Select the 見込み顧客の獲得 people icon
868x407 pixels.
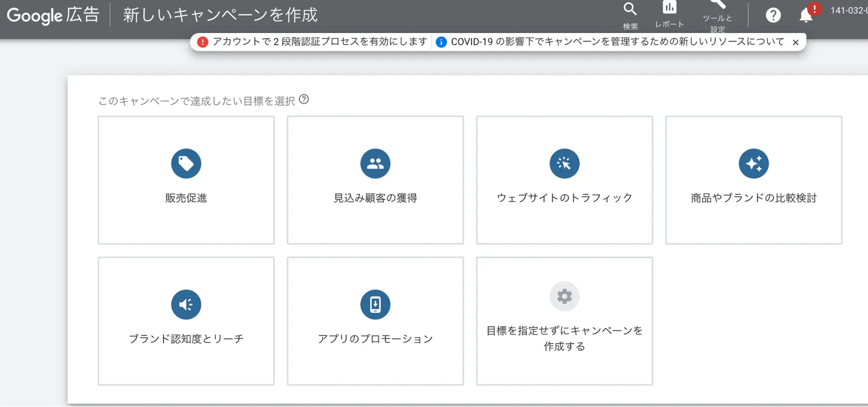coord(375,164)
